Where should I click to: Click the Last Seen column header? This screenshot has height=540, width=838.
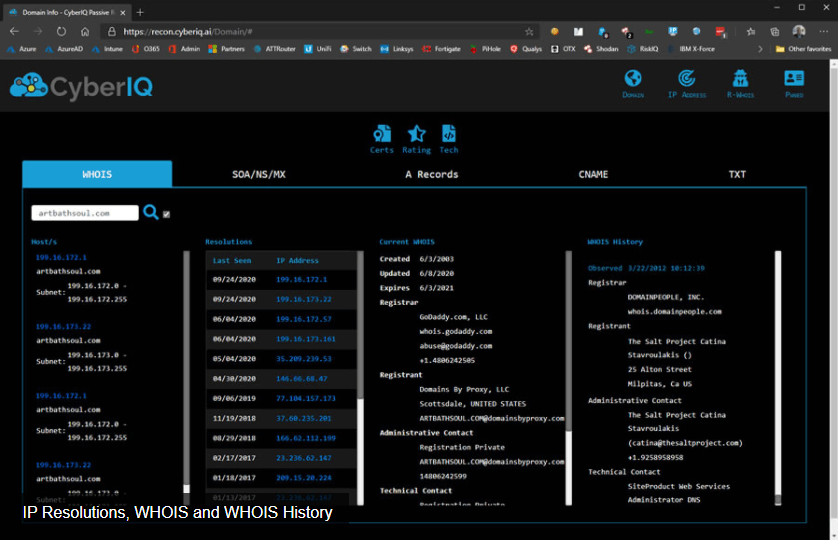coord(231,260)
